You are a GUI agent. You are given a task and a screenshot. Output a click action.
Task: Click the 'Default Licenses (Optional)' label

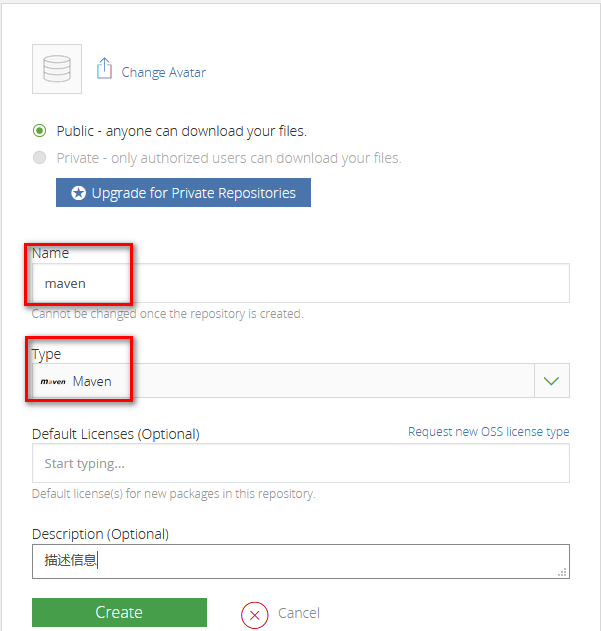tap(116, 434)
